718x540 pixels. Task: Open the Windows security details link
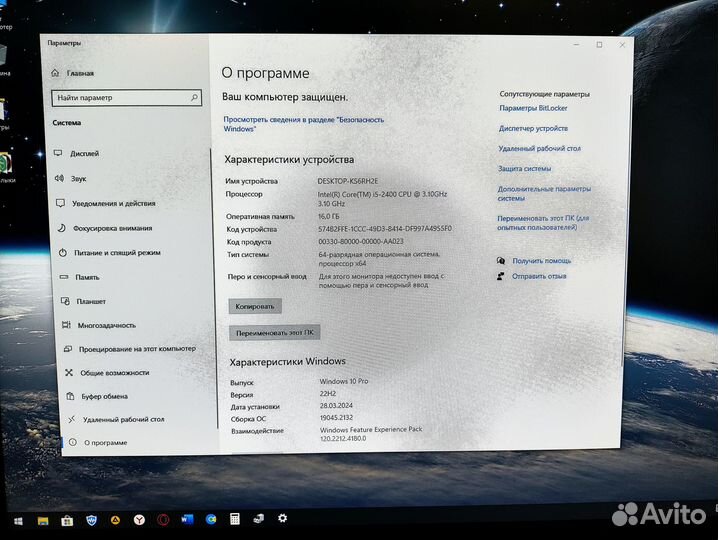click(x=304, y=124)
